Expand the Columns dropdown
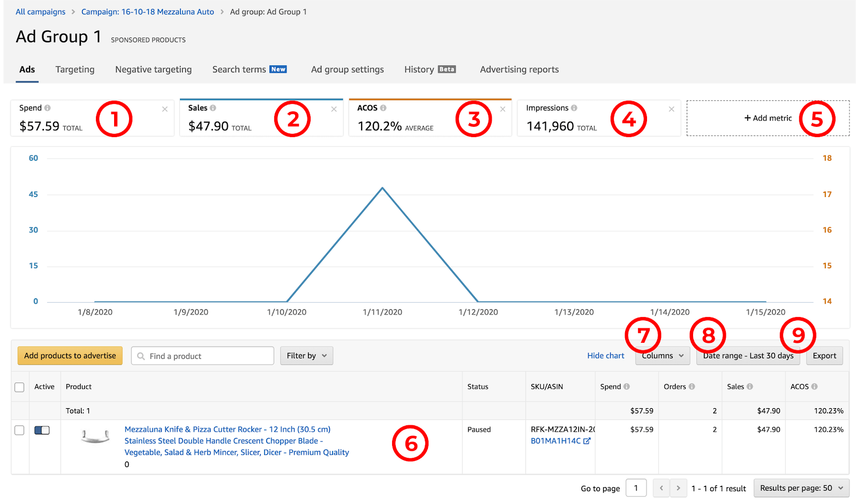The height and width of the screenshot is (504, 857). (663, 356)
